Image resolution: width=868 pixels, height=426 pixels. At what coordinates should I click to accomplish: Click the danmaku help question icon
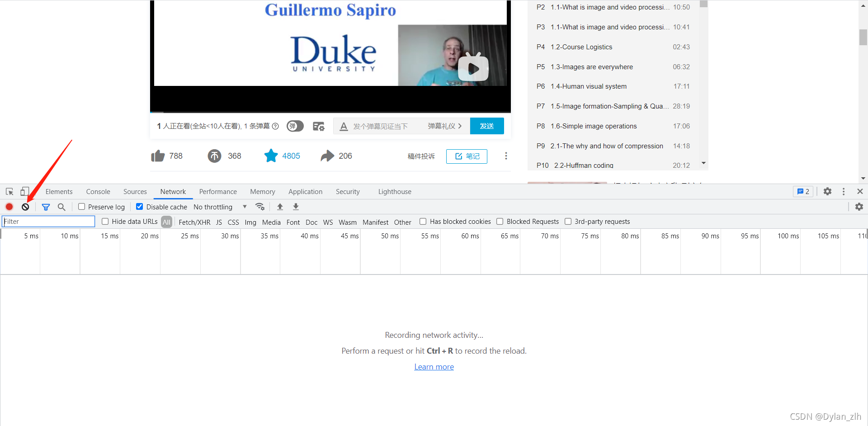[275, 126]
